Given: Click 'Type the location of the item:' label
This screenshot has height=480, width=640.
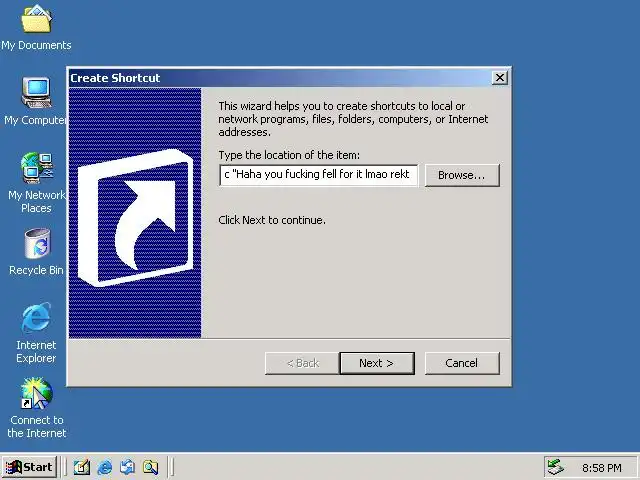Looking at the screenshot, I should 289,155.
